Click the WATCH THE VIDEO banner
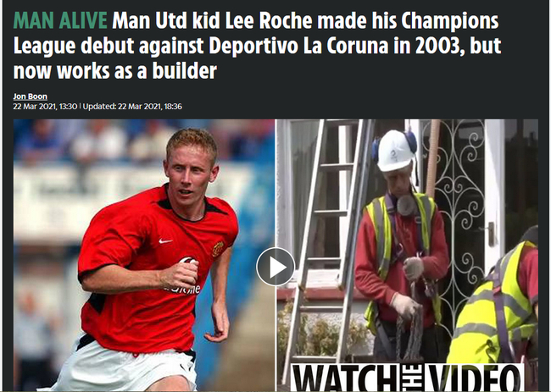This screenshot has width=551, height=392. point(407,378)
